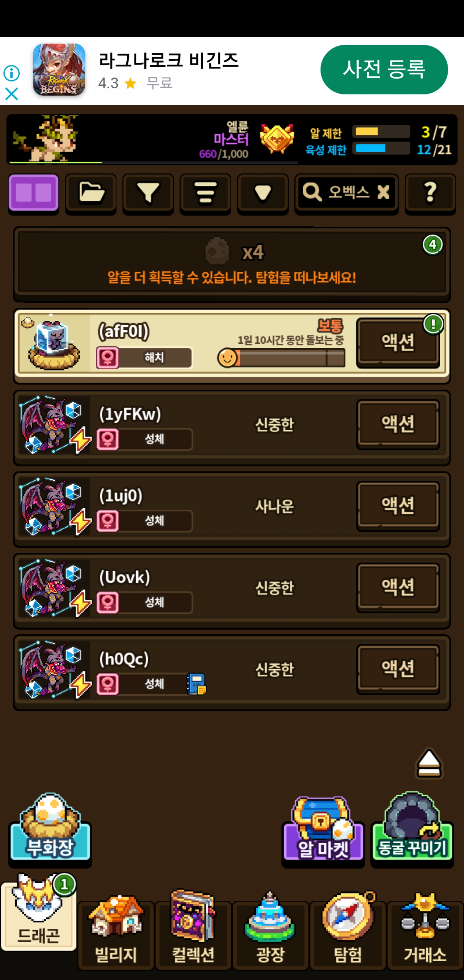The width and height of the screenshot is (464, 980).
Task: Clear the 오벡스 search with X
Action: [x=383, y=192]
